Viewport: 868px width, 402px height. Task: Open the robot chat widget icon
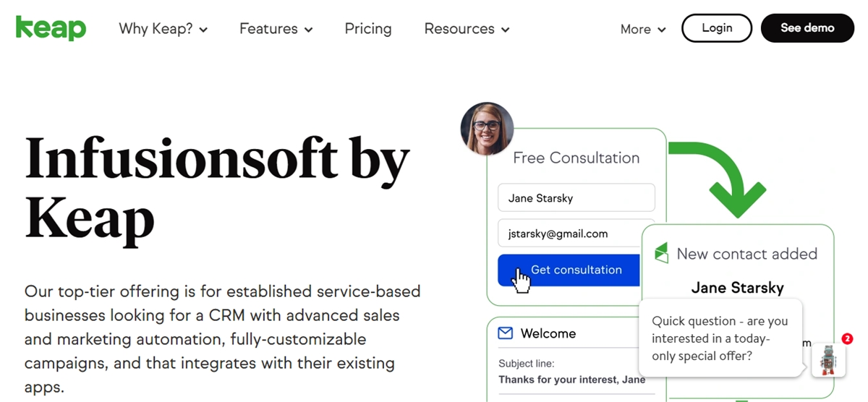pos(828,359)
